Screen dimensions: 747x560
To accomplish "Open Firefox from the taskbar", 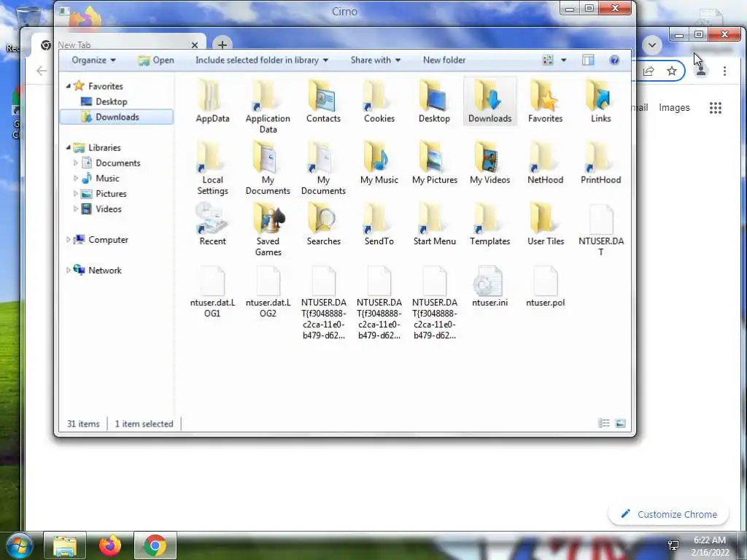I will pos(110,545).
